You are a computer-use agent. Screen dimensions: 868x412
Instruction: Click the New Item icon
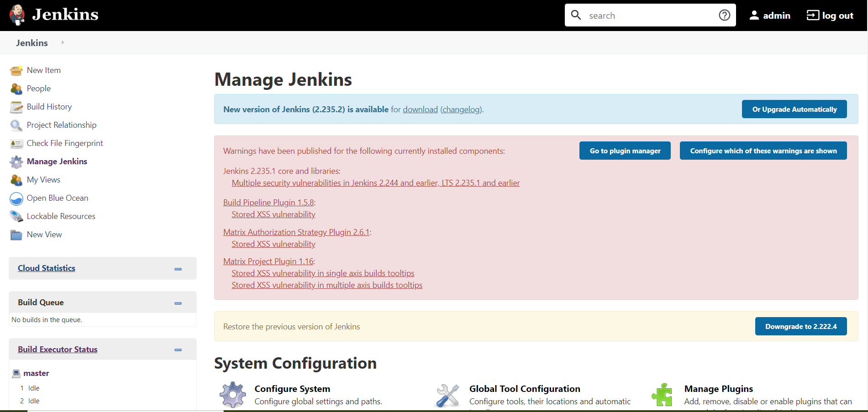tap(16, 70)
